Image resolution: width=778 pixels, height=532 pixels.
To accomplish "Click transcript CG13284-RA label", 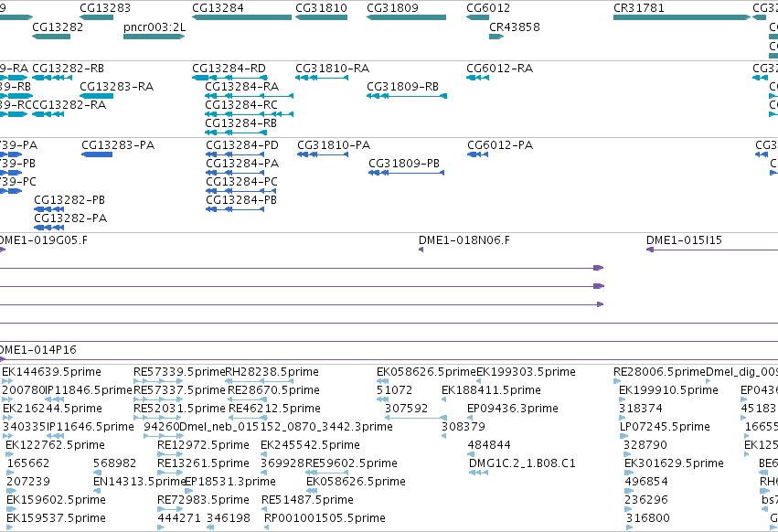I will [x=242, y=86].
